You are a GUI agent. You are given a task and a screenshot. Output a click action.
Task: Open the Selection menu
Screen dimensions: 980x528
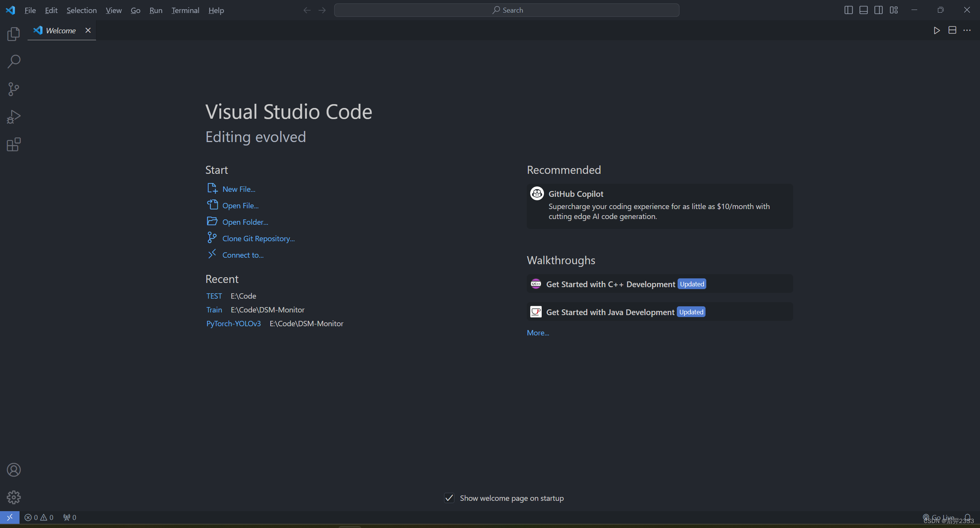click(82, 10)
